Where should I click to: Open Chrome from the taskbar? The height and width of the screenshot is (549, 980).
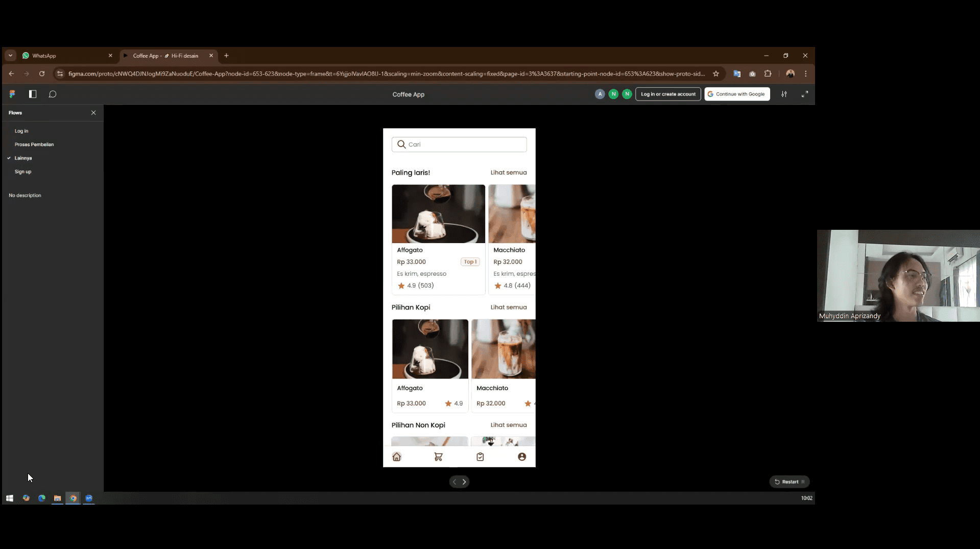click(73, 498)
